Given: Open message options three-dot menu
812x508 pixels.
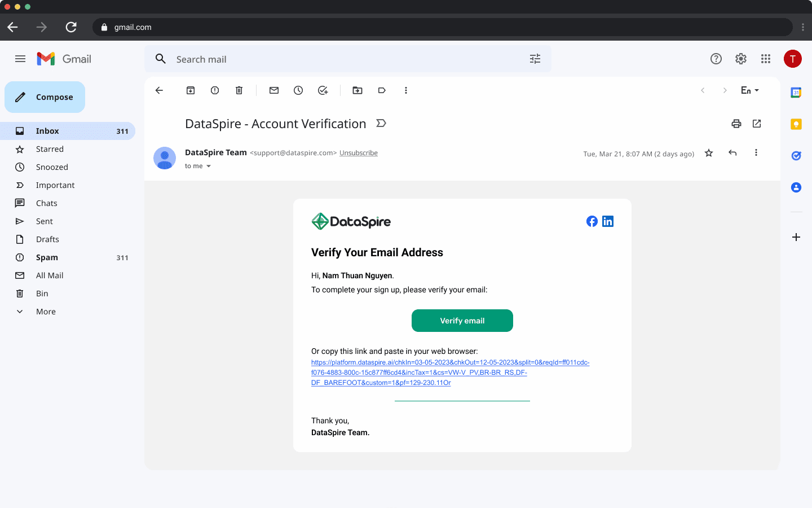Looking at the screenshot, I should (756, 153).
